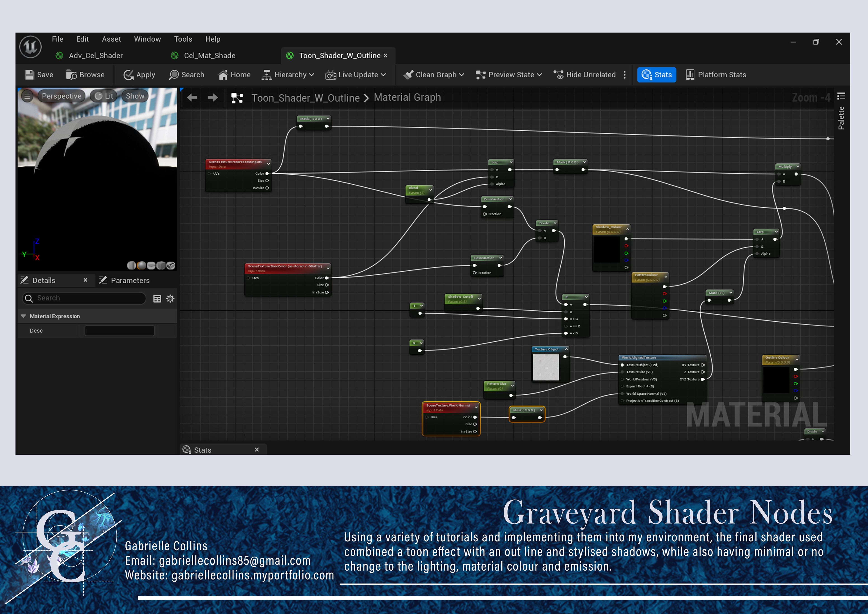The image size is (868, 614).
Task: Close the Details panel tab
Action: click(85, 280)
